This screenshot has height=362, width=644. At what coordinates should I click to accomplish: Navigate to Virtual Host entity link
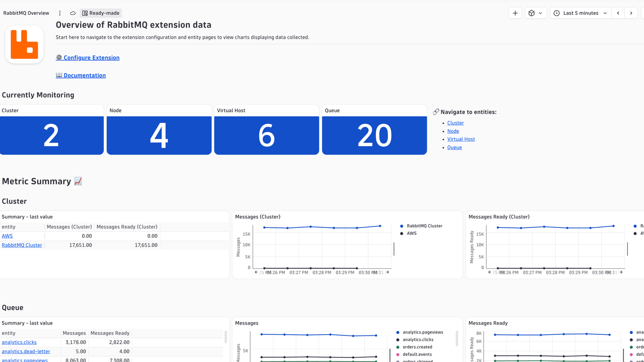(x=461, y=139)
